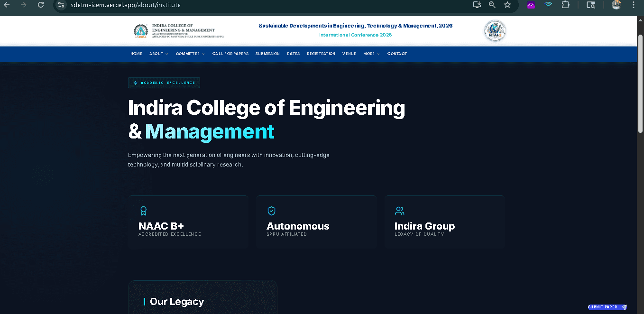The height and width of the screenshot is (314, 644).
Task: Click SPPU AFFILIATED caption text
Action: (x=286, y=234)
